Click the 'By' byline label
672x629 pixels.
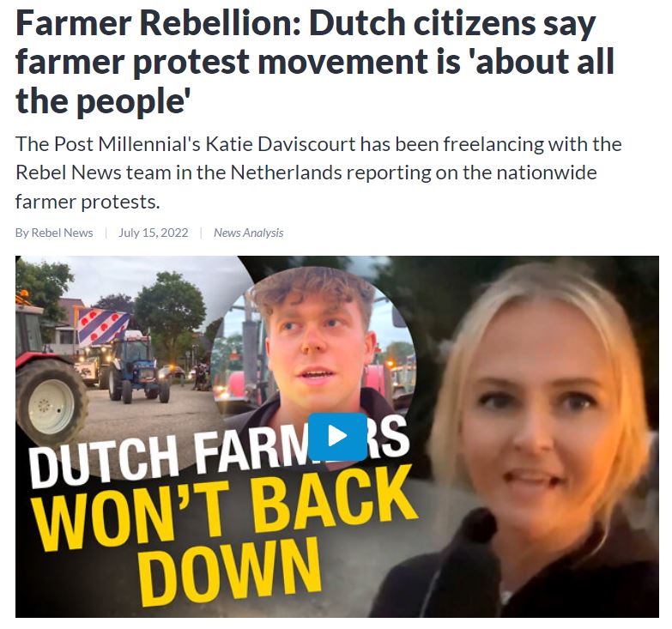pos(21,233)
